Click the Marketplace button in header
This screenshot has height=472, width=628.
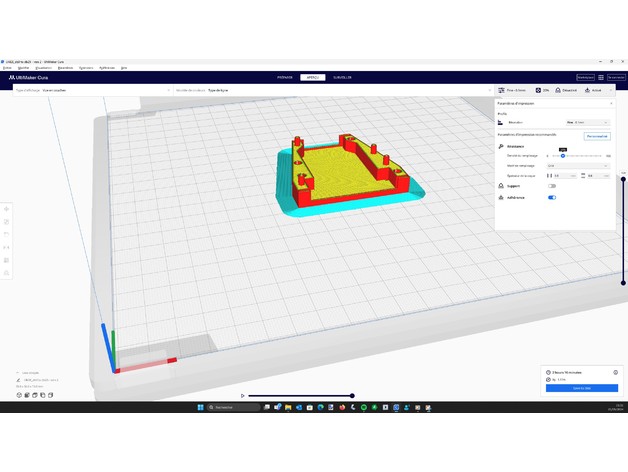[x=585, y=77]
